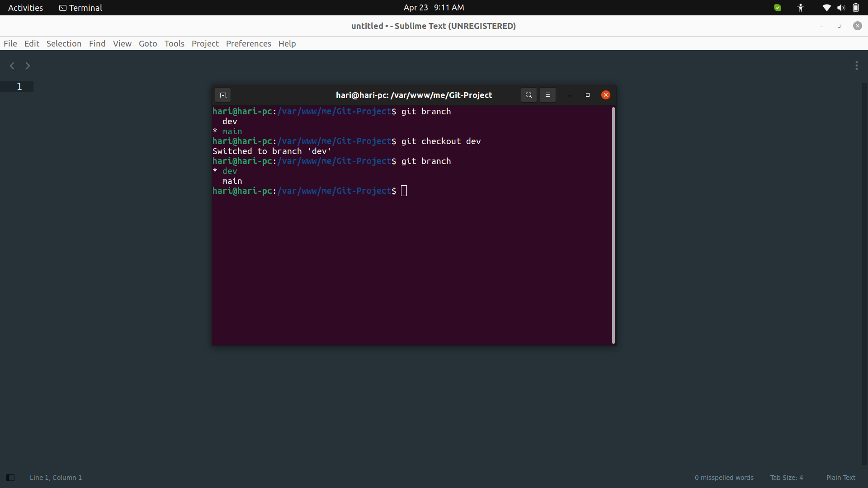Click the Line 1, Column 1 indicator
The height and width of the screenshot is (488, 868).
coord(56,477)
